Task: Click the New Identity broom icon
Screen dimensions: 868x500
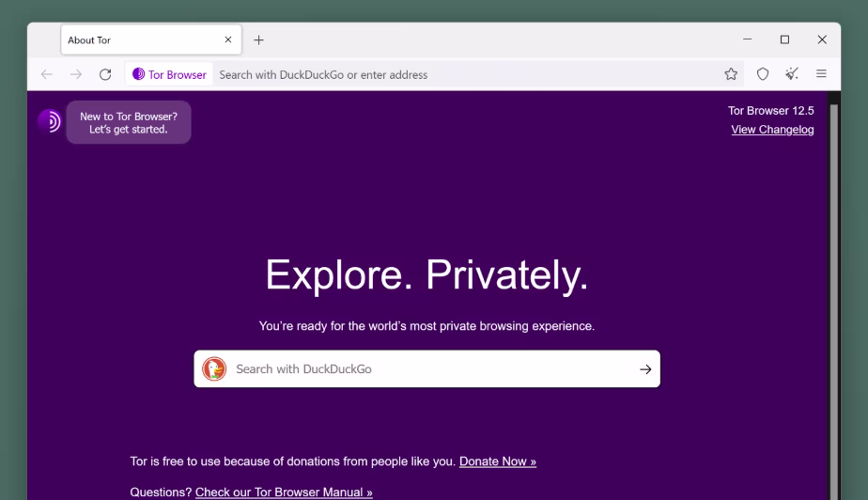Action: click(x=792, y=73)
